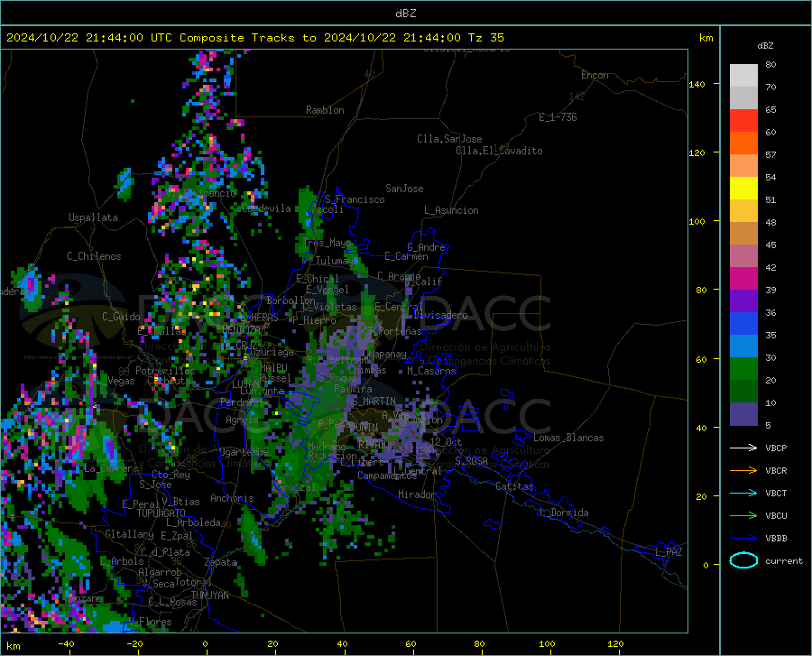Click the 'TUNUYAN' map label

click(x=209, y=595)
